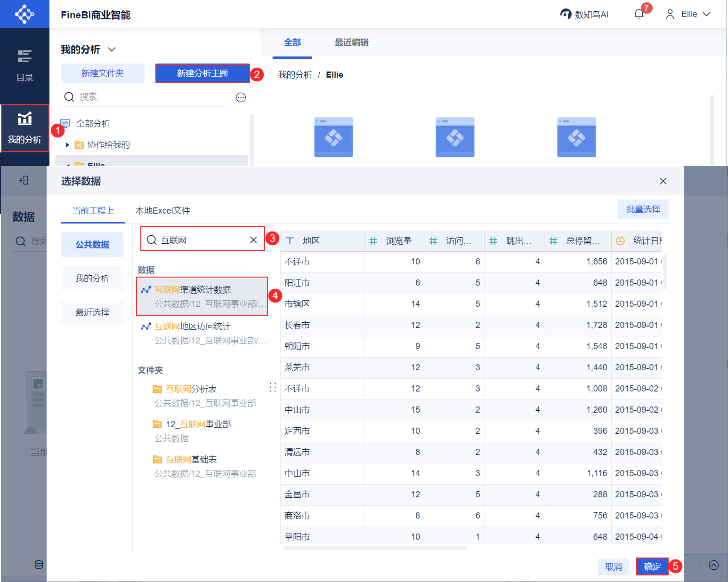The width and height of the screenshot is (728, 582).
Task: Click 新建文件夹 button
Action: pos(103,73)
